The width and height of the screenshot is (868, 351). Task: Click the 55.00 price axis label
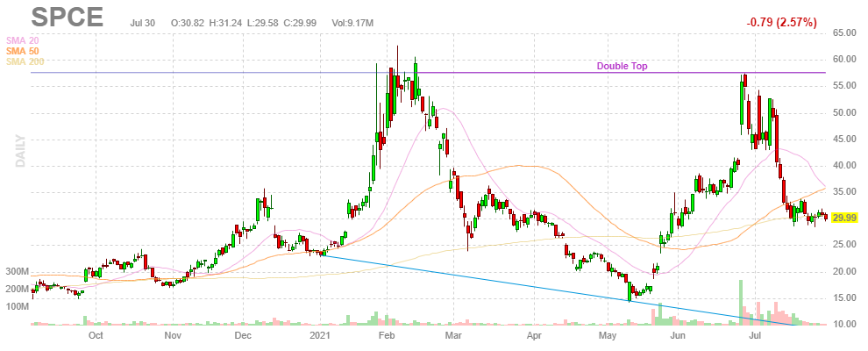[844, 86]
